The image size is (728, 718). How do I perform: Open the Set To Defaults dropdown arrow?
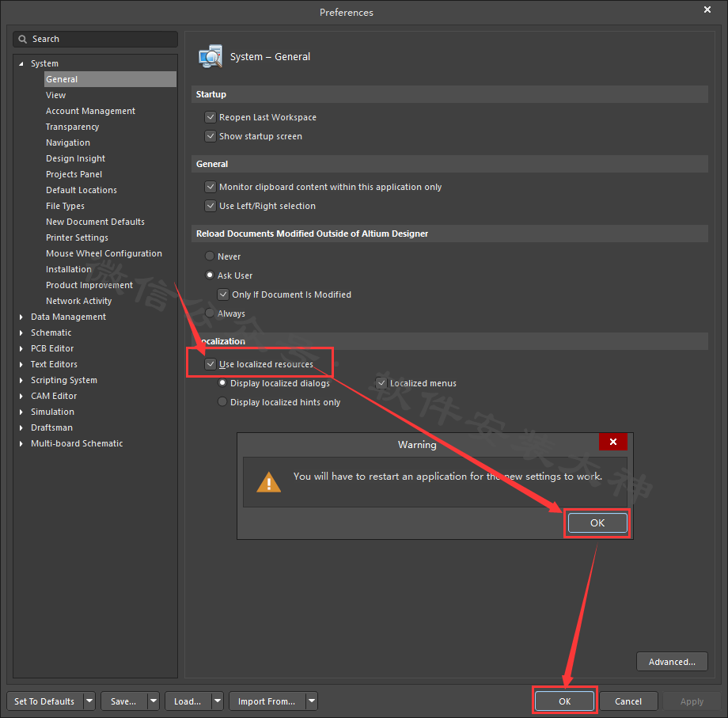click(x=89, y=701)
